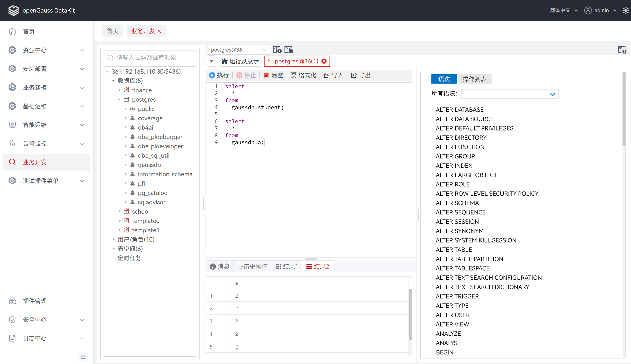Click the 基础运维 gear icon
Viewport: 631px width, 364px height.
[12, 106]
